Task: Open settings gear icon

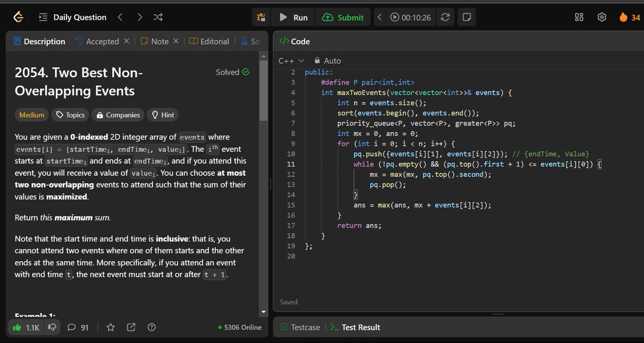Action: tap(602, 17)
